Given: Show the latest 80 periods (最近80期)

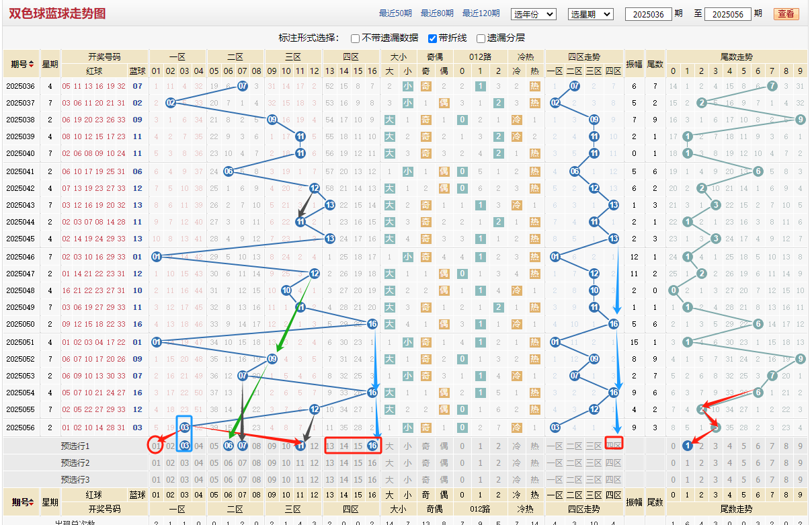Looking at the screenshot, I should point(437,13).
